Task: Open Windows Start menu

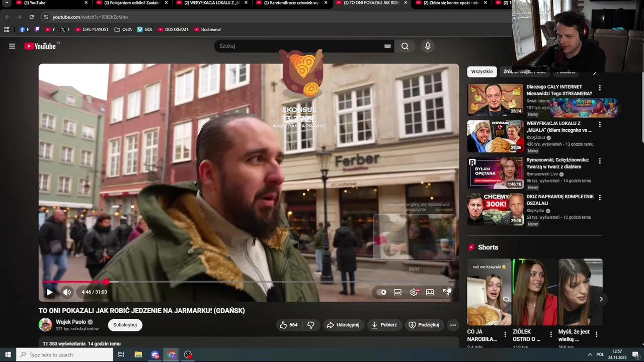Action: (8, 355)
